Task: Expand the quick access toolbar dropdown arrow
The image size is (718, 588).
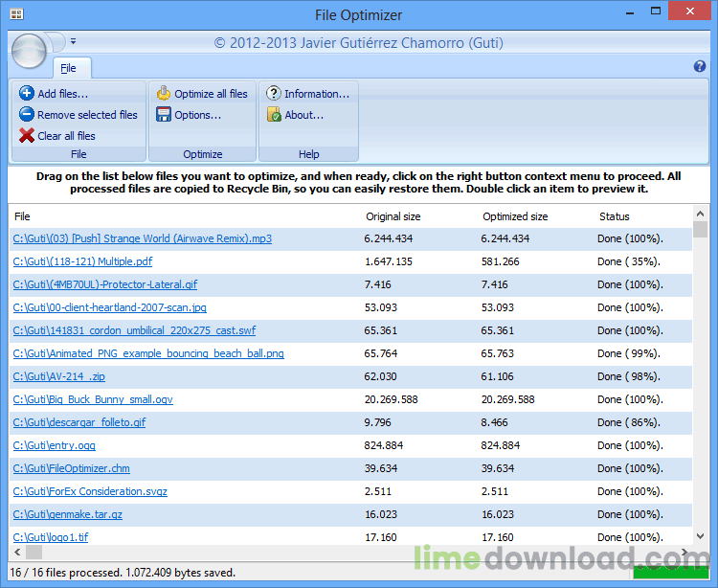Action: 73,42
